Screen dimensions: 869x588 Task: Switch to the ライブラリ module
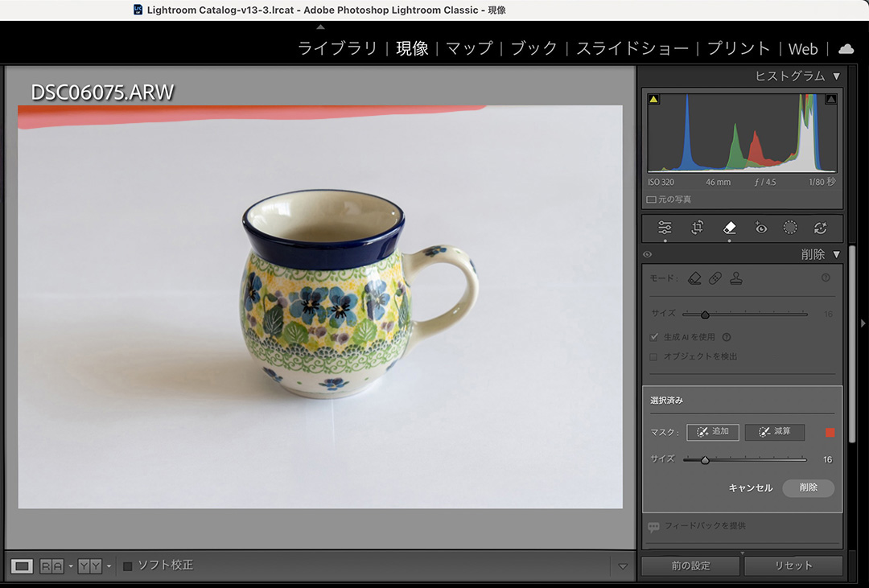point(337,49)
